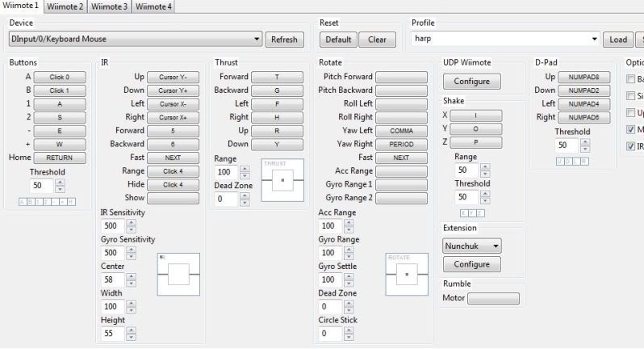Image resolution: width=644 pixels, height=349 pixels.
Task: Click the IR Hide mapping 'Click 4'
Action: coord(173,184)
